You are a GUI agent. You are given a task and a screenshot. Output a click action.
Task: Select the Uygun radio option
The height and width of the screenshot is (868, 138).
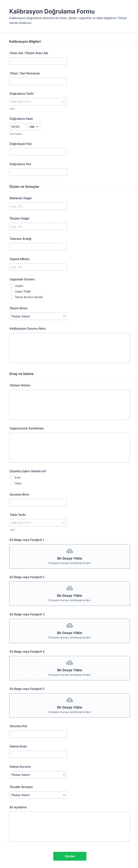11,286
